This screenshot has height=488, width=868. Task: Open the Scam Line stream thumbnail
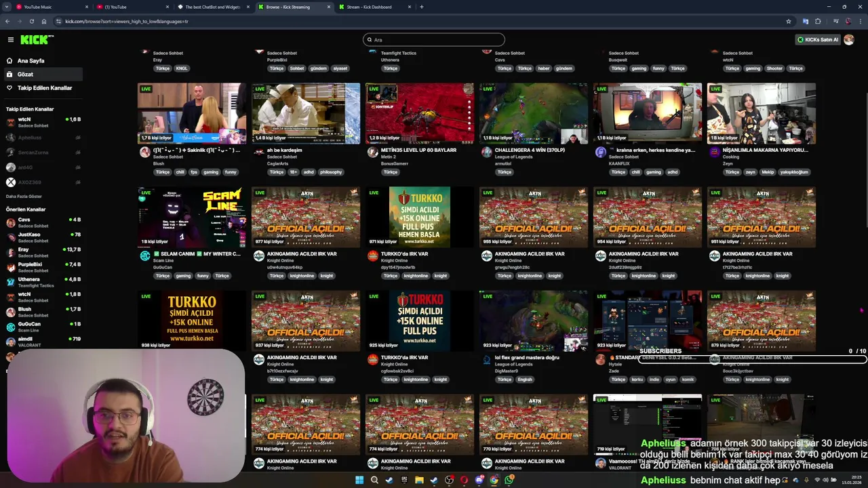pyautogui.click(x=192, y=217)
